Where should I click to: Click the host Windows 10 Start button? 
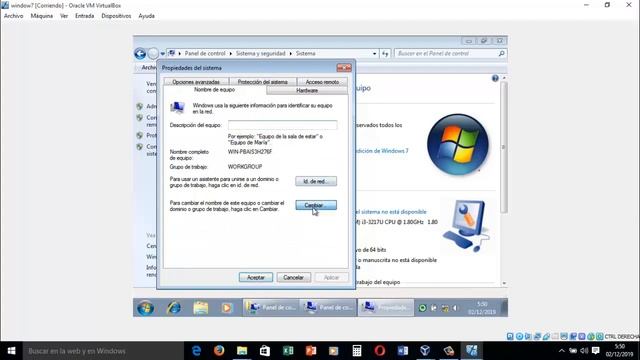click(11, 351)
